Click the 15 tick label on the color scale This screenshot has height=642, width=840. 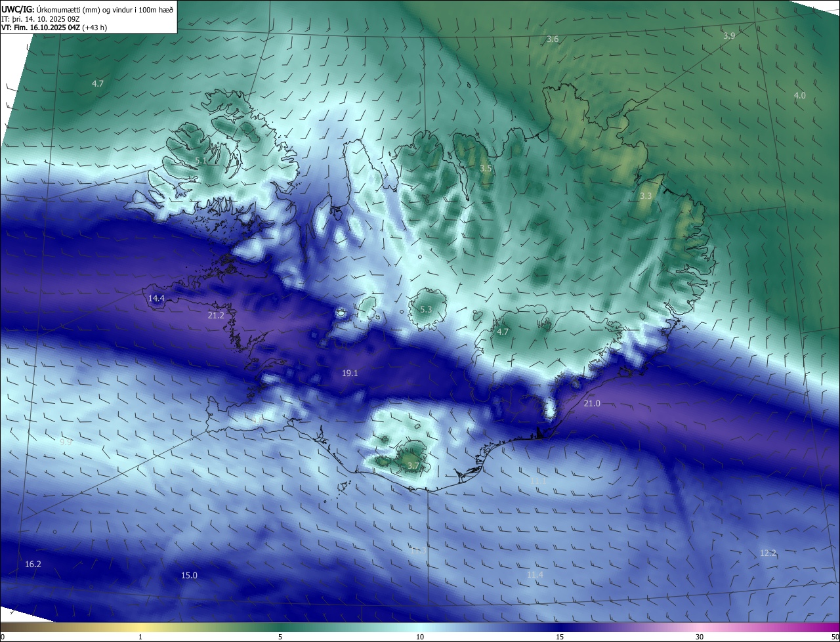coord(560,637)
